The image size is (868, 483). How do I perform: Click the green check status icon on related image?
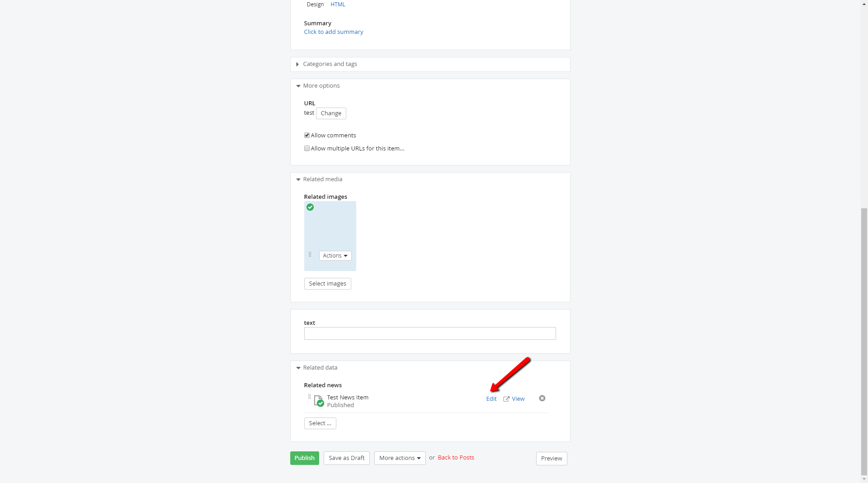(x=310, y=207)
